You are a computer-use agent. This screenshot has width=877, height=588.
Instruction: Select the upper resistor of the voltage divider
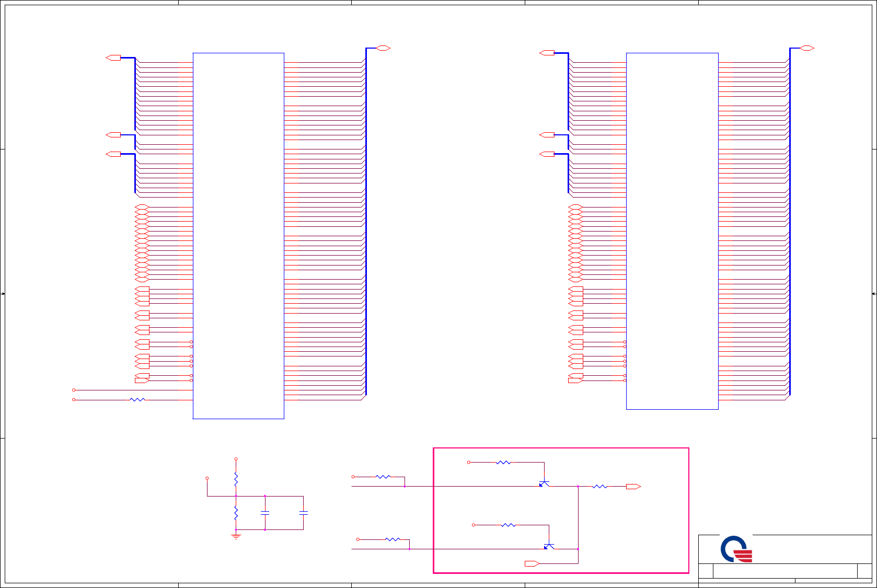236,479
